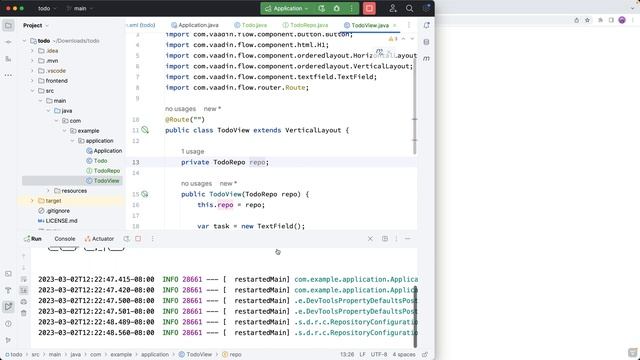Open Application run configuration dropdown
Image resolution: width=640 pixels, height=360 pixels.
point(286,8)
